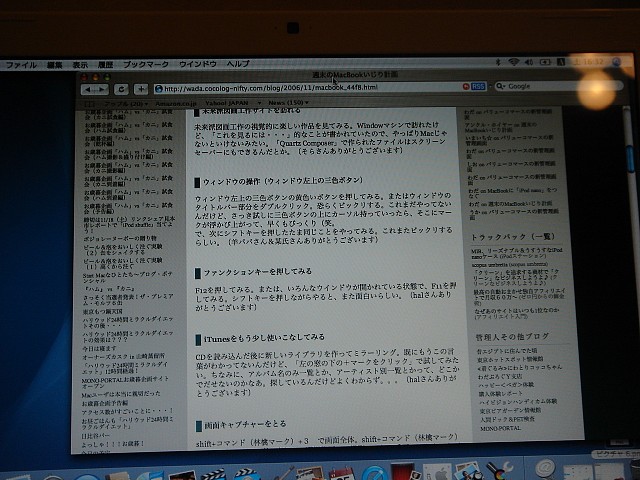Open the Google search magnifier dropdown
The height and width of the screenshot is (480, 640).
[x=499, y=87]
